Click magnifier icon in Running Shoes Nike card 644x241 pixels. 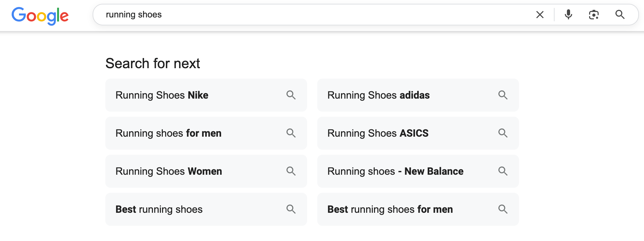click(x=291, y=95)
